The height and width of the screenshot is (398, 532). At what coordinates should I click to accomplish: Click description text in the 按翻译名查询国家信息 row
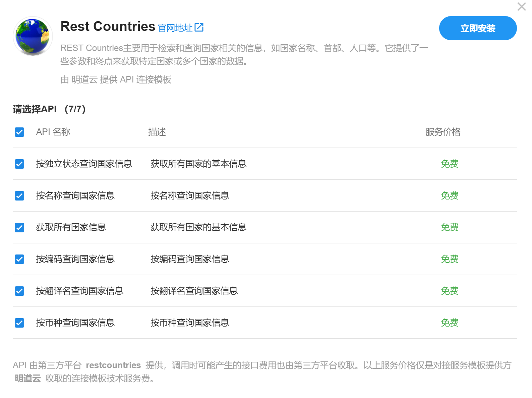click(x=194, y=291)
